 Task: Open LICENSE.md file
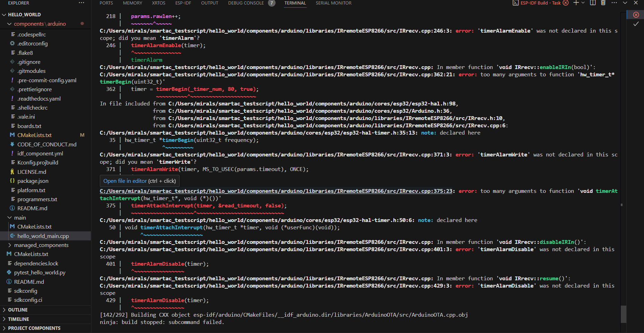point(32,172)
